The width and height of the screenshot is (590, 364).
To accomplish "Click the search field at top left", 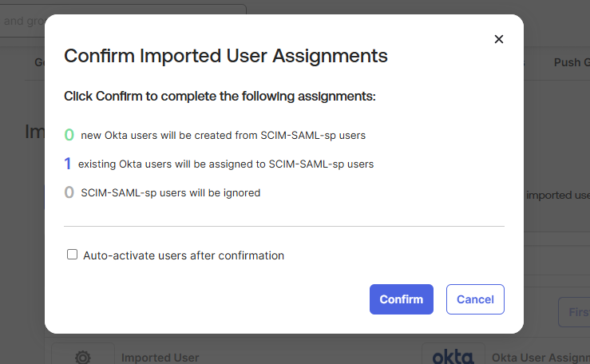I will [22, 21].
